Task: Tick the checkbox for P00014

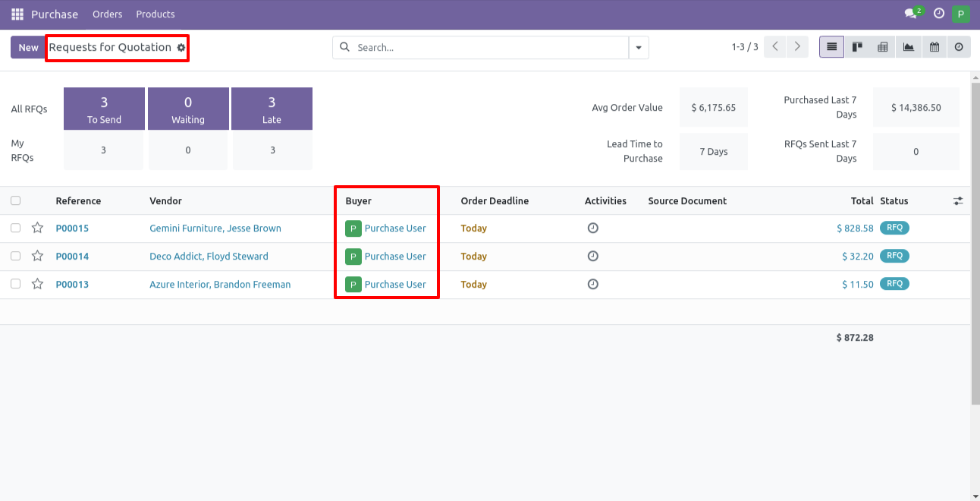Action: click(15, 256)
